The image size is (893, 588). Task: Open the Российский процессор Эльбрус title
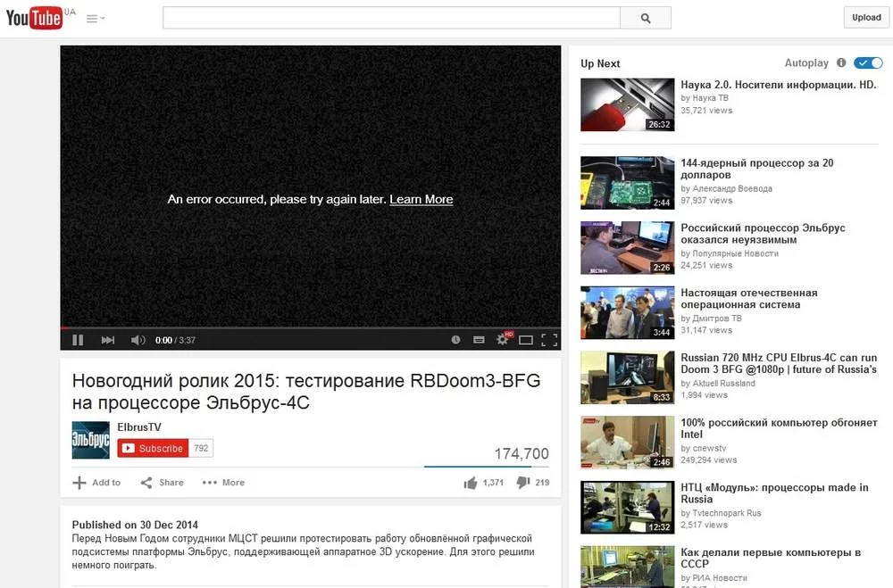point(764,234)
